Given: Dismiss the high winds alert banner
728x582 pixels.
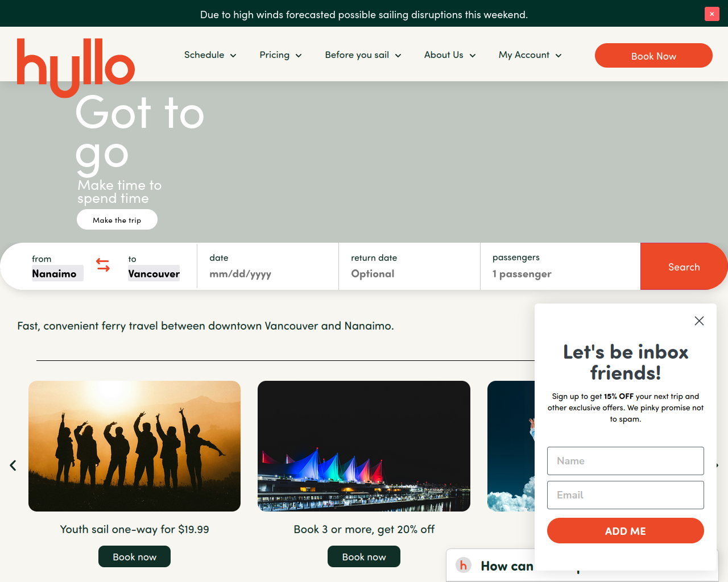Looking at the screenshot, I should 712,14.
